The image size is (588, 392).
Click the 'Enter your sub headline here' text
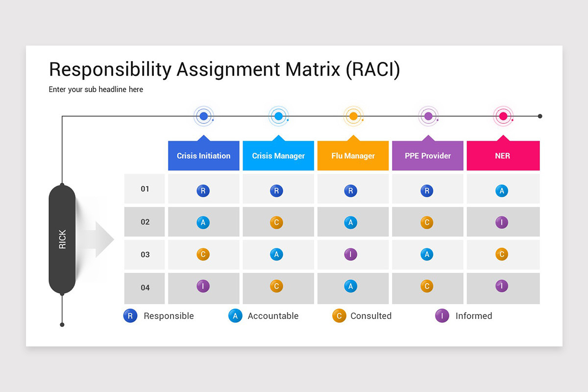click(96, 90)
